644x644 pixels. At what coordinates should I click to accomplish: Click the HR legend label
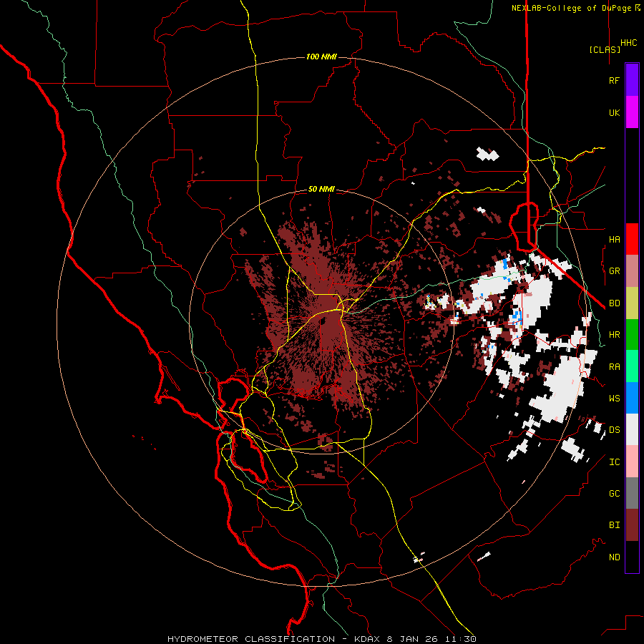click(x=614, y=335)
